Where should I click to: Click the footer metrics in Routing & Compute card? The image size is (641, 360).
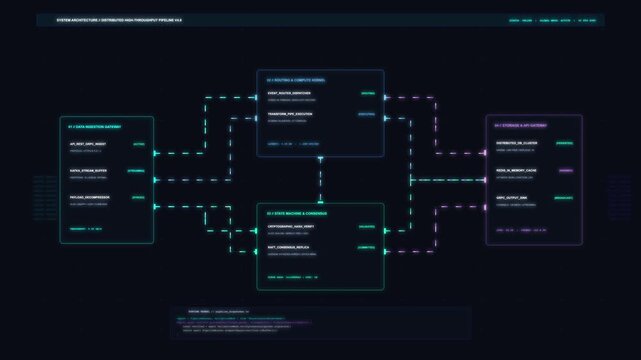tap(293, 144)
